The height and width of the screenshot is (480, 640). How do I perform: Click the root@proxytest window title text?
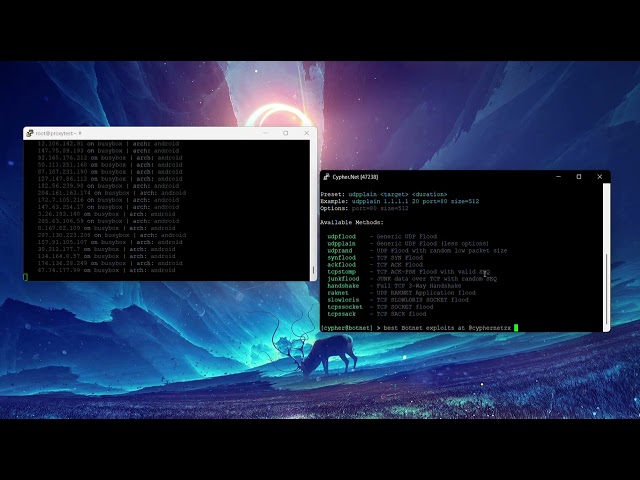pyautogui.click(x=58, y=133)
